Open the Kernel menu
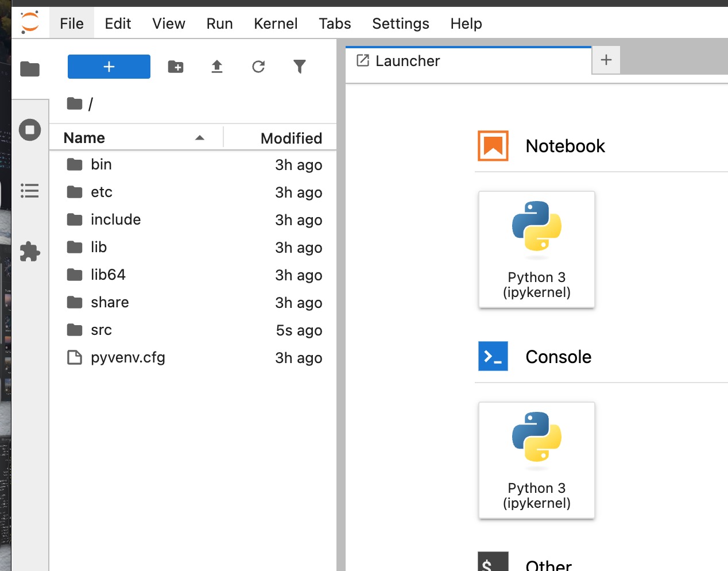This screenshot has width=728, height=571. click(276, 24)
